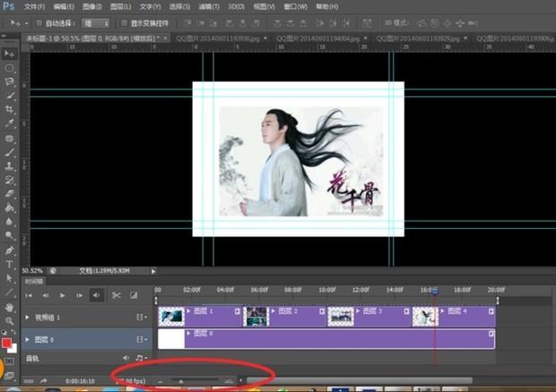Expand the 视频组 1 track
Screen dimensions: 556x392
click(27, 318)
